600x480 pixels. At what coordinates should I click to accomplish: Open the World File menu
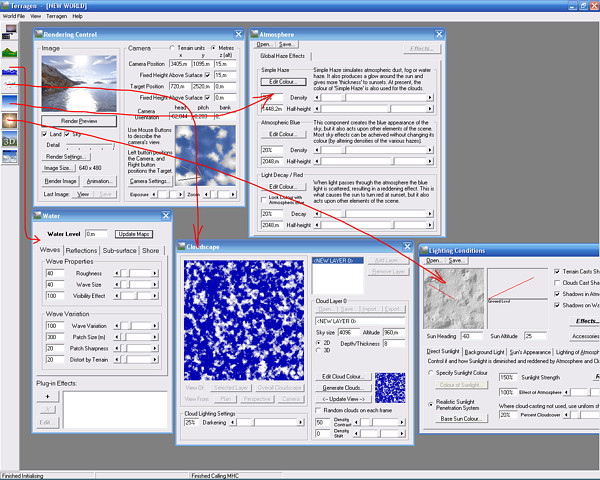(14, 16)
